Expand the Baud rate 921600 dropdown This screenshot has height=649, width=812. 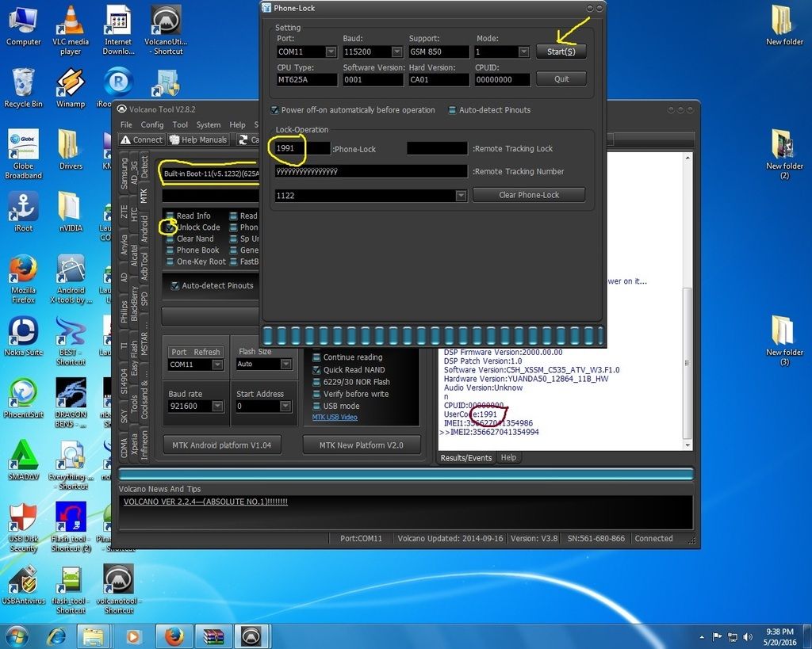coord(216,407)
